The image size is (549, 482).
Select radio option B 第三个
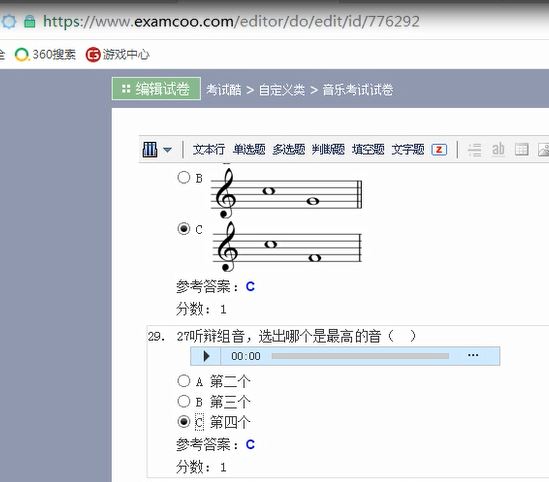tap(184, 401)
